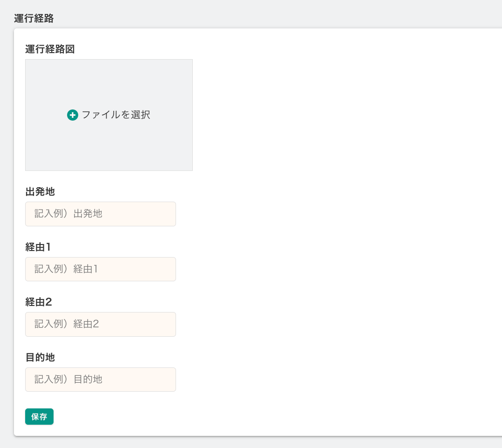
Task: Click the 運行経路 section heading
Action: [34, 19]
